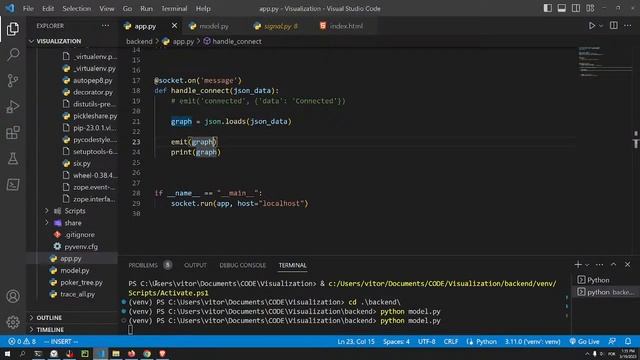Screen dimensions: 640x360
Task: Click the editor minimap code overview
Action: point(604,61)
